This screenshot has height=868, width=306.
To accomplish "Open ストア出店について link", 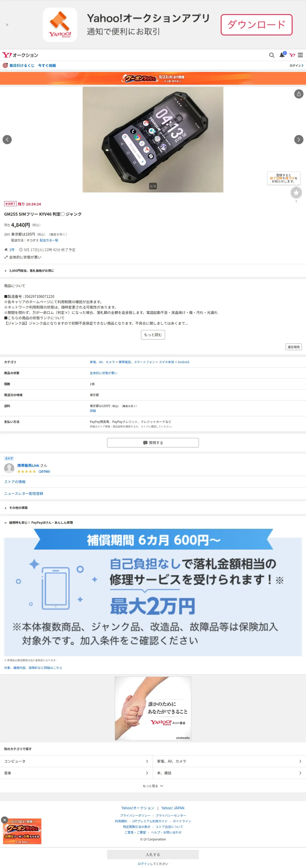I will tap(169, 827).
